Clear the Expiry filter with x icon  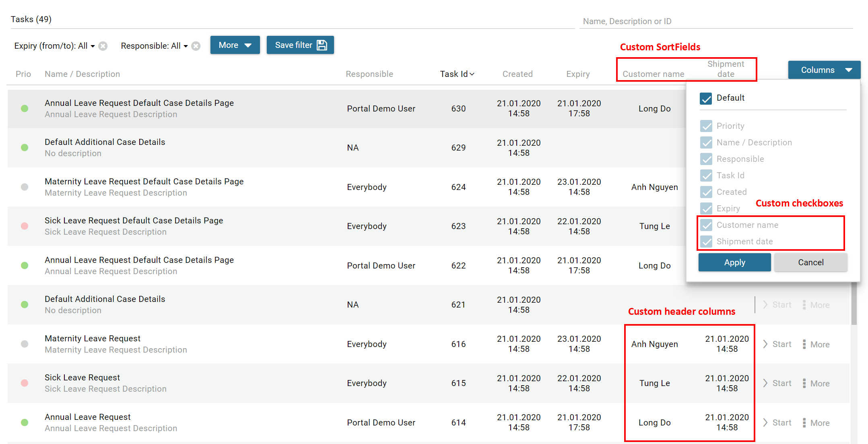pyautogui.click(x=103, y=46)
